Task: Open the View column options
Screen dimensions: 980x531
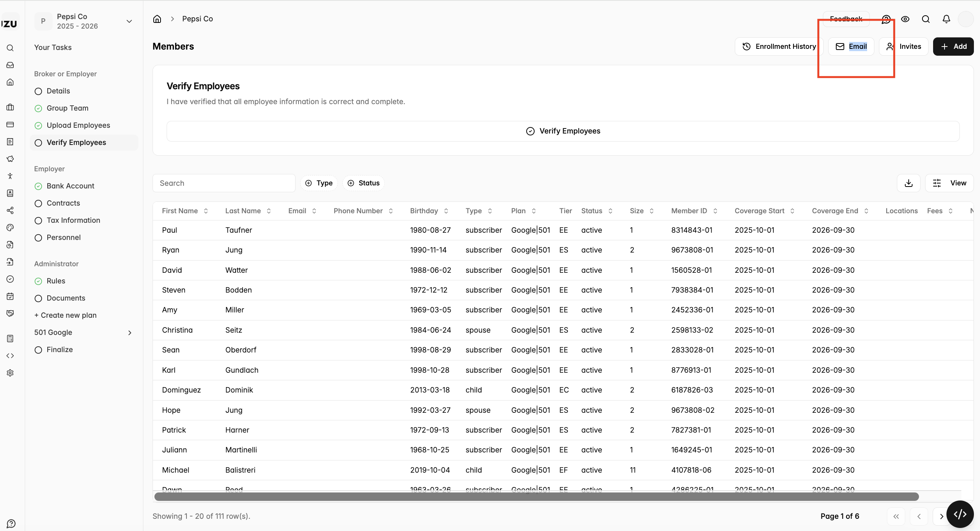Action: click(949, 183)
